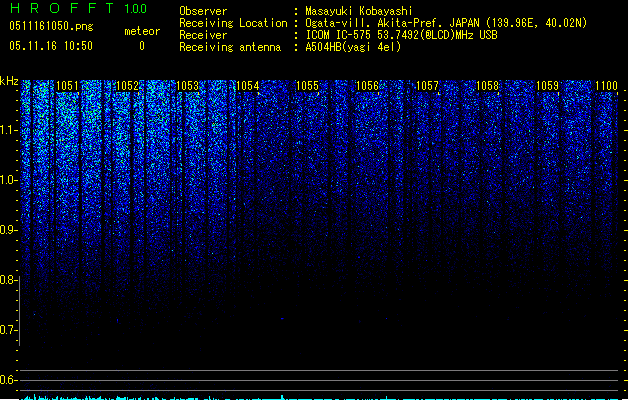Click time marker 1051
629x400 pixels.
67,86
